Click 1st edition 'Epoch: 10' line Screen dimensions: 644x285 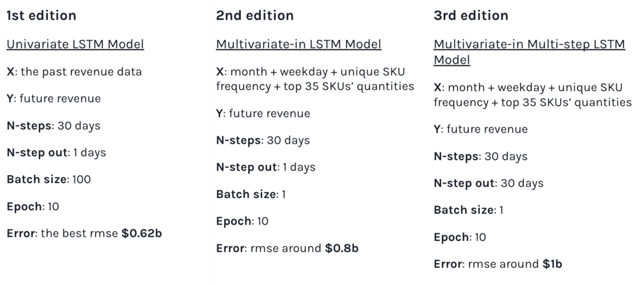(33, 206)
